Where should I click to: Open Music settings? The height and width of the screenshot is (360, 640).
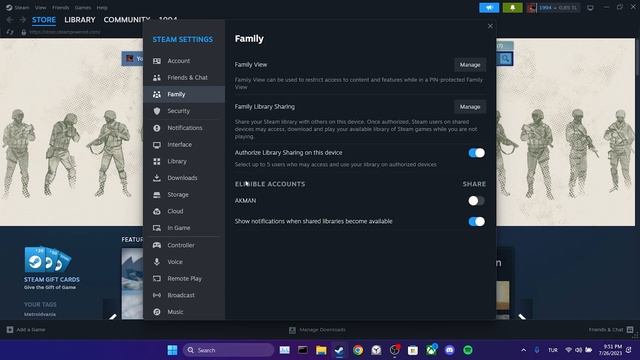[x=184, y=312]
